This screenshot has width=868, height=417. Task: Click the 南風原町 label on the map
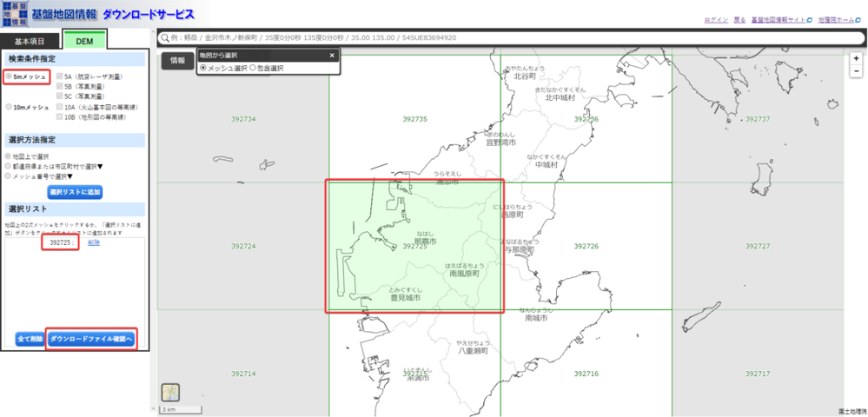(465, 274)
